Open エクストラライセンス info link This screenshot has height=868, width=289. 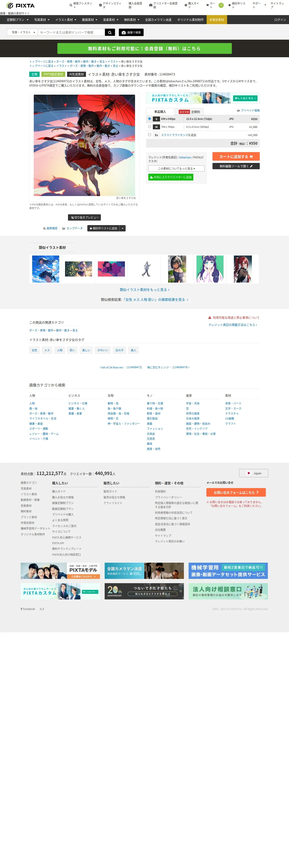(x=174, y=135)
